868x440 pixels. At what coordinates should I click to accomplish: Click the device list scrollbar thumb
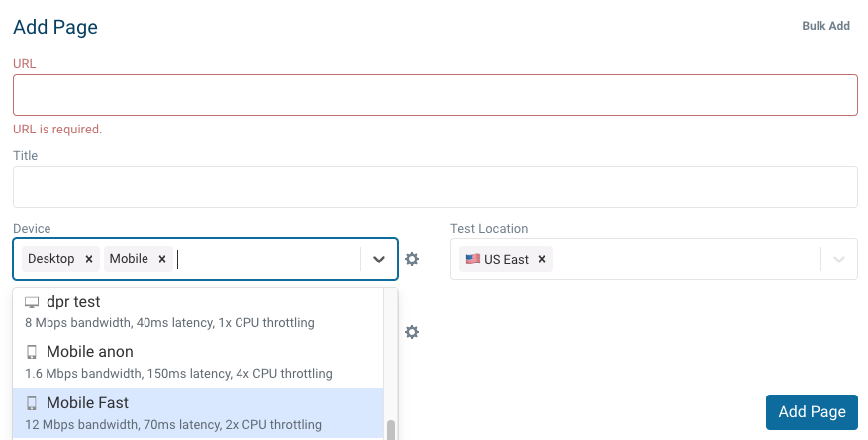pos(391,430)
